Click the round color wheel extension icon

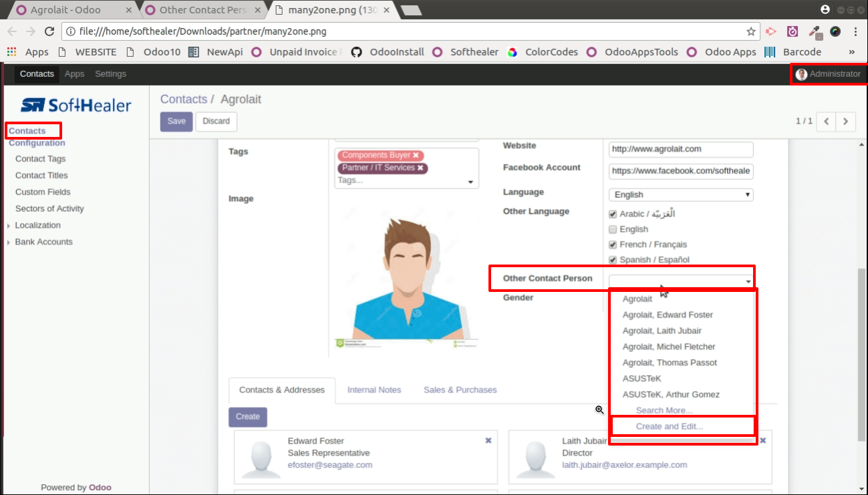tap(835, 31)
